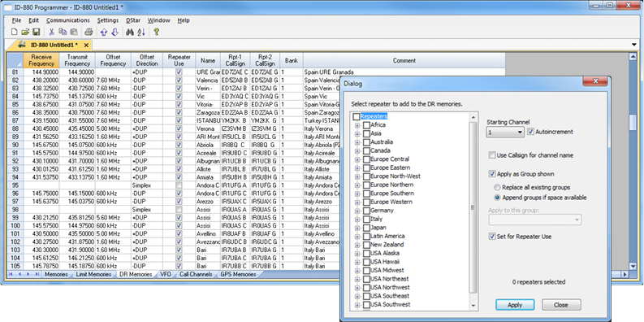The height and width of the screenshot is (322, 644).
Task: Expand the USA Southwest tree node
Action: (x=357, y=305)
